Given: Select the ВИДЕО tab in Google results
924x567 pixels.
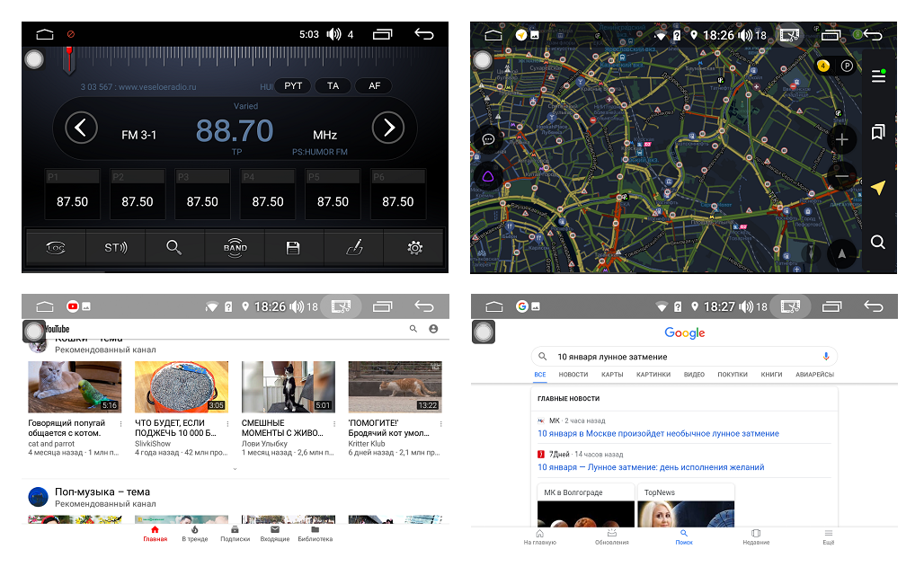Looking at the screenshot, I should click(694, 375).
